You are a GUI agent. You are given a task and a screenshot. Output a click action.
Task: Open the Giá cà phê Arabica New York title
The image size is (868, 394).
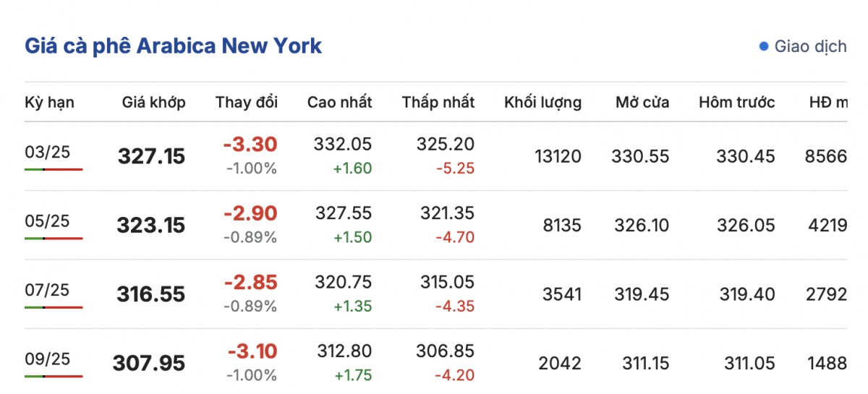pyautogui.click(x=174, y=46)
